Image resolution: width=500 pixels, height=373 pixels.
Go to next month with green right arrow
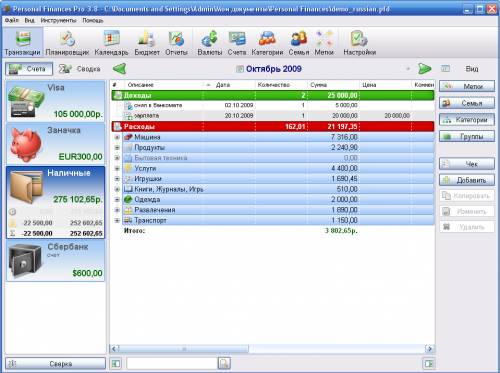[424, 69]
